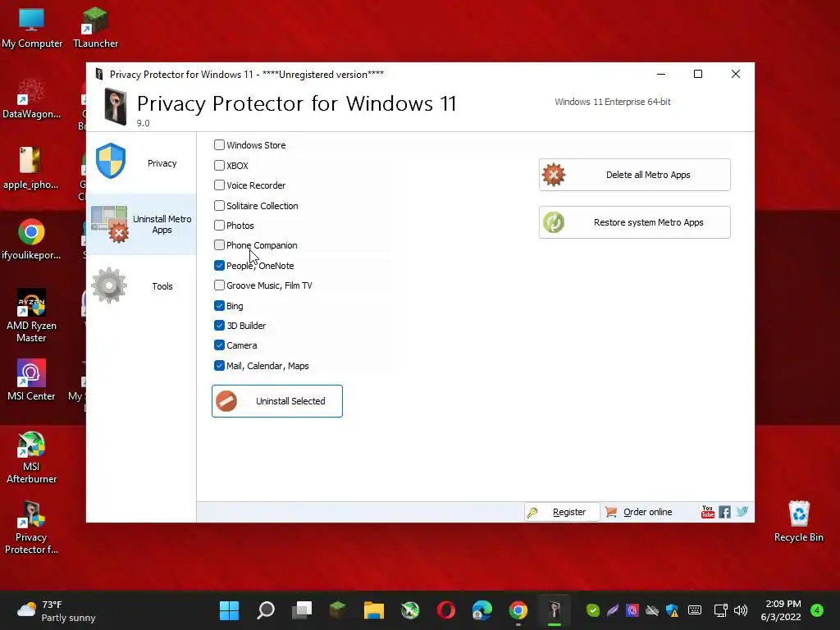Click the 'Windows 11 Enterprise 64-bit' text
This screenshot has width=840, height=630.
click(x=612, y=102)
